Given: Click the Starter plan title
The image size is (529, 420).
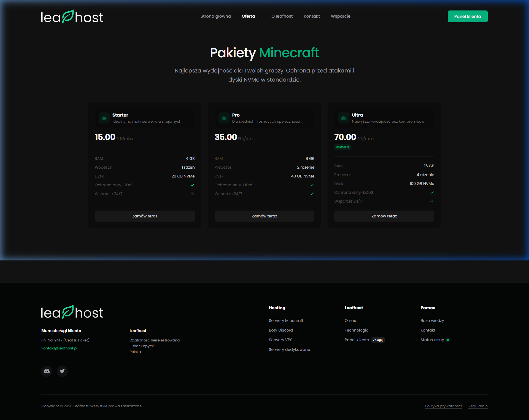Looking at the screenshot, I should 120,115.
